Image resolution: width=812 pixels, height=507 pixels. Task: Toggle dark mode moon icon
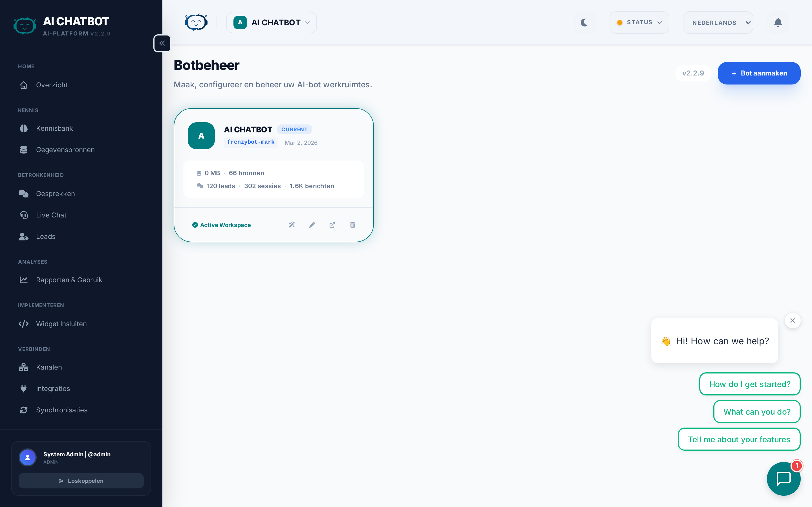click(584, 23)
